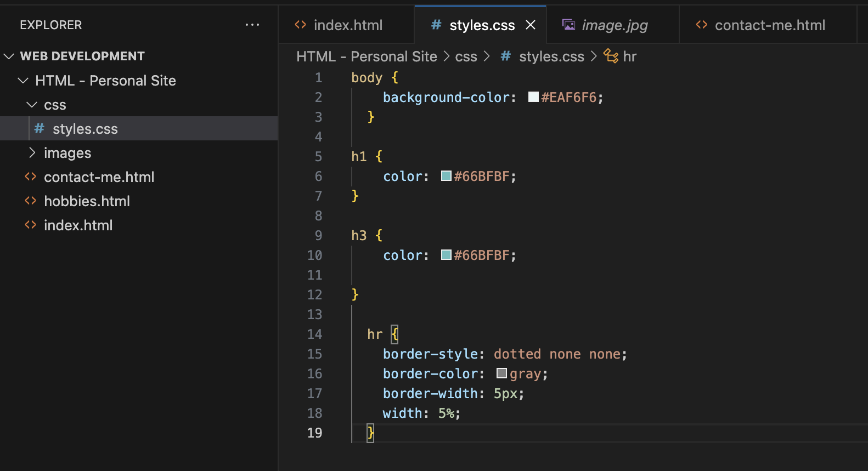Open color picker for #EAF6F6 swatch
Viewport: 868px width, 471px height.
[533, 97]
